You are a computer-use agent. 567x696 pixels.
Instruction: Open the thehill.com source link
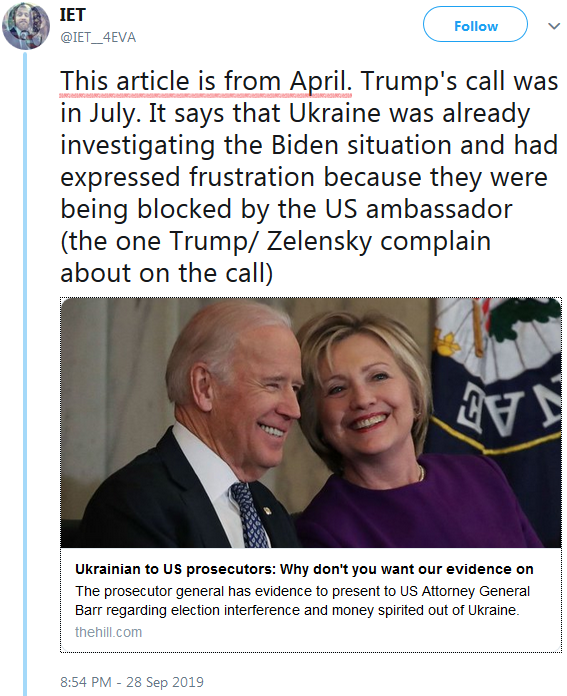pos(108,632)
